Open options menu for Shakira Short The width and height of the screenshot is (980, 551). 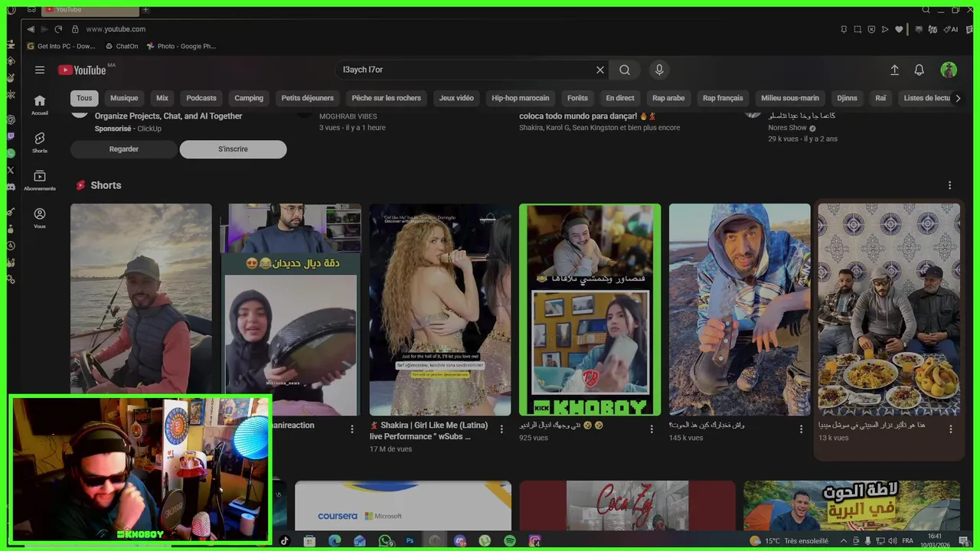point(501,429)
